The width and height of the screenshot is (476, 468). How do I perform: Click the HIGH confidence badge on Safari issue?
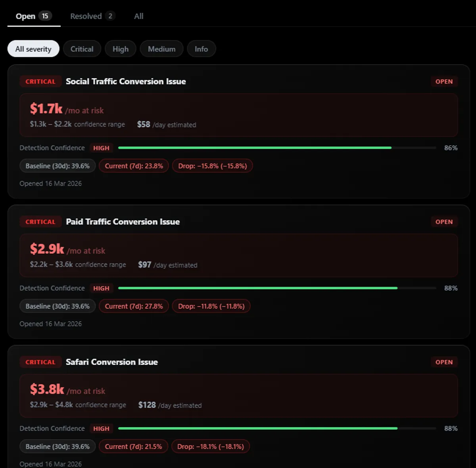coord(101,428)
